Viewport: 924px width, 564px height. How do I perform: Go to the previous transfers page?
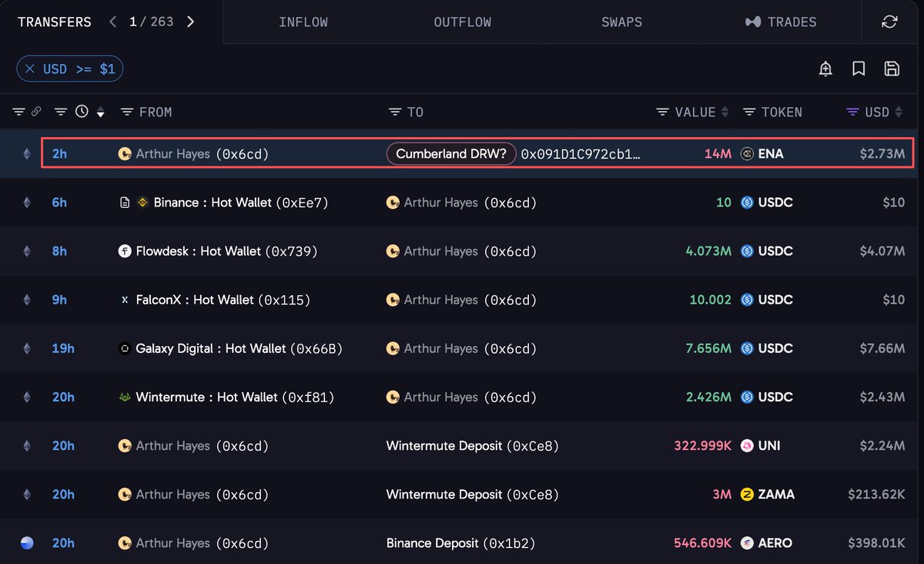113,22
